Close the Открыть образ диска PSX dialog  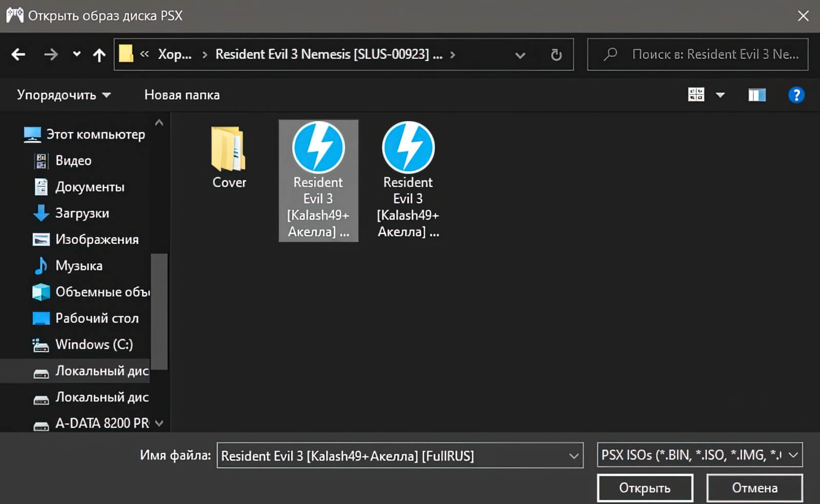point(803,16)
